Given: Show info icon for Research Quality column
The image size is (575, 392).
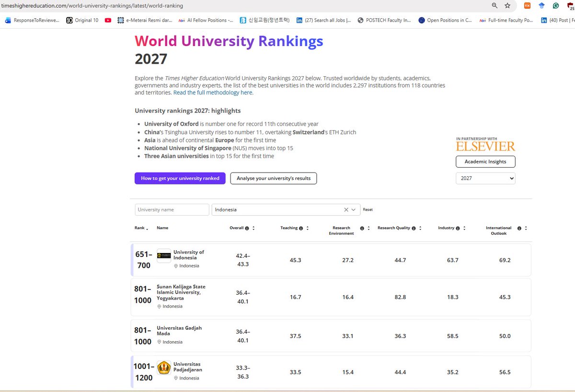Looking at the screenshot, I should tap(414, 229).
